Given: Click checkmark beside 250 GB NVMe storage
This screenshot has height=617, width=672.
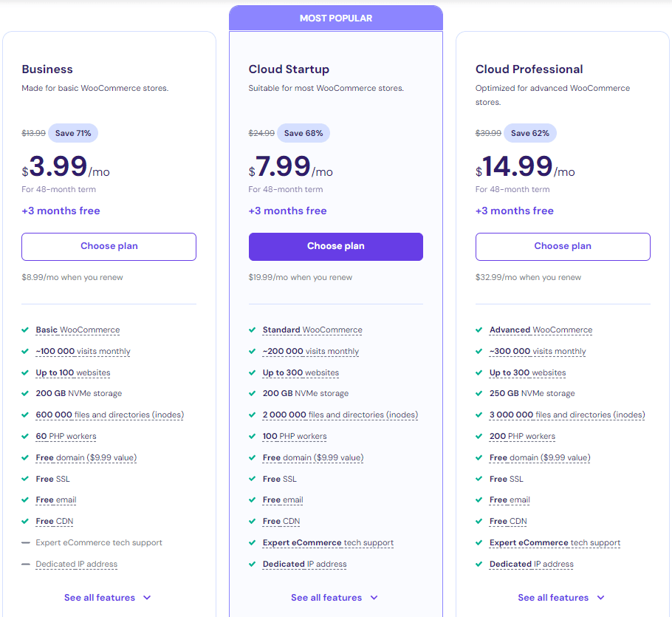Looking at the screenshot, I should pos(479,393).
